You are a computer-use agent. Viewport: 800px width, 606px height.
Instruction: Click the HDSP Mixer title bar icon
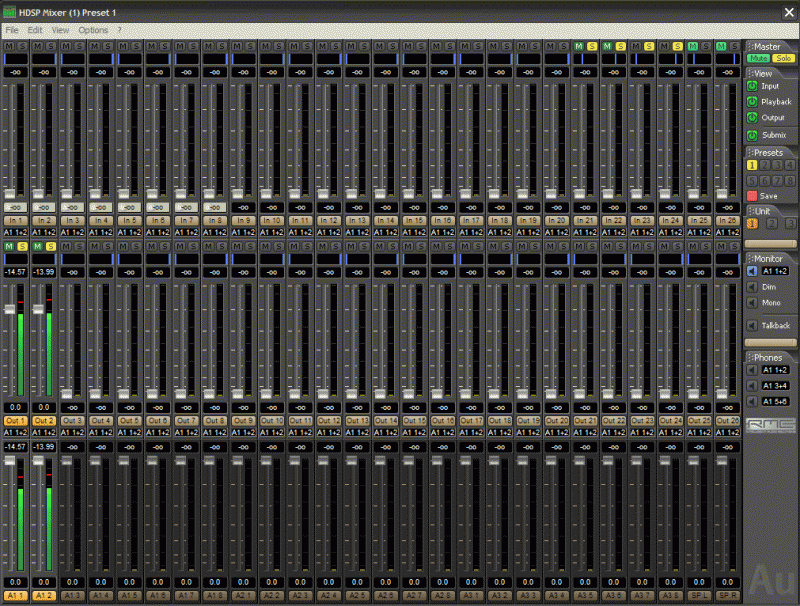coord(9,12)
